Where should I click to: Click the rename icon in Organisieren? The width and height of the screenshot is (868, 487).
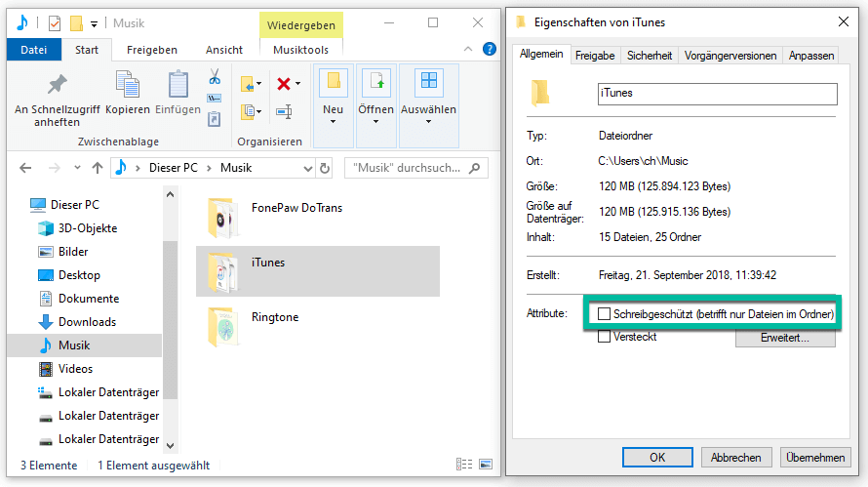pyautogui.click(x=284, y=112)
